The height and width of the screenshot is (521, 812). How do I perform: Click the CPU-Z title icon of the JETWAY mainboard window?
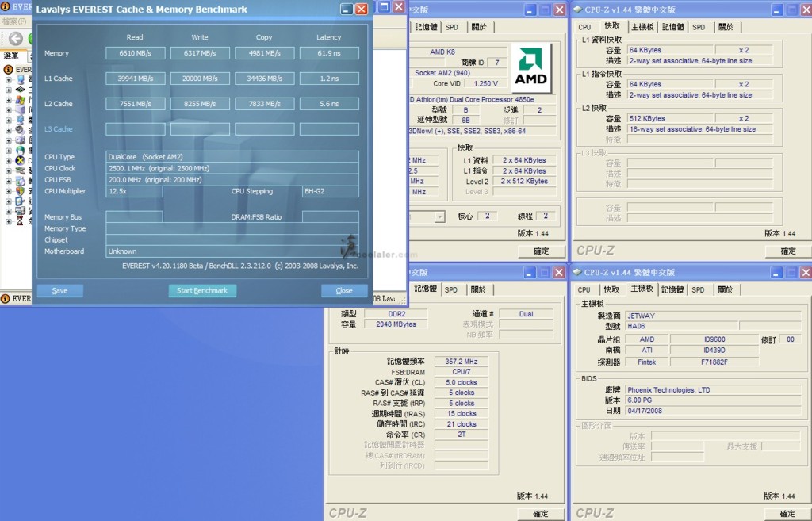click(x=577, y=273)
